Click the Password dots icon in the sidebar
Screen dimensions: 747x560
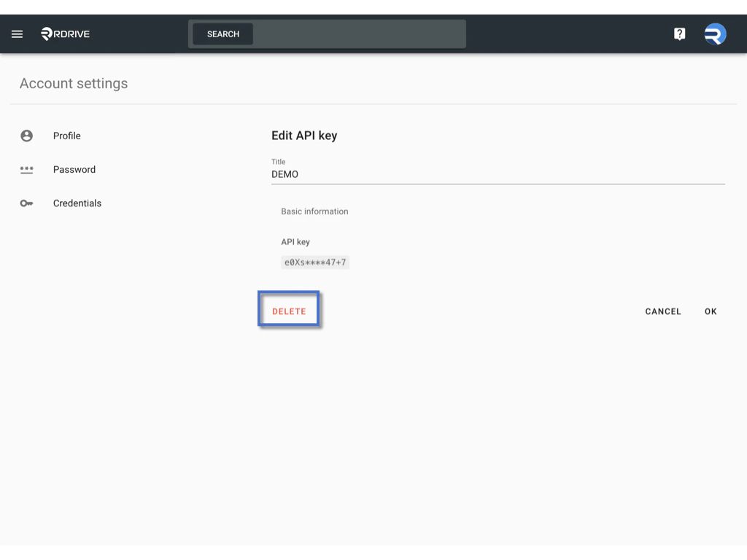click(x=27, y=169)
